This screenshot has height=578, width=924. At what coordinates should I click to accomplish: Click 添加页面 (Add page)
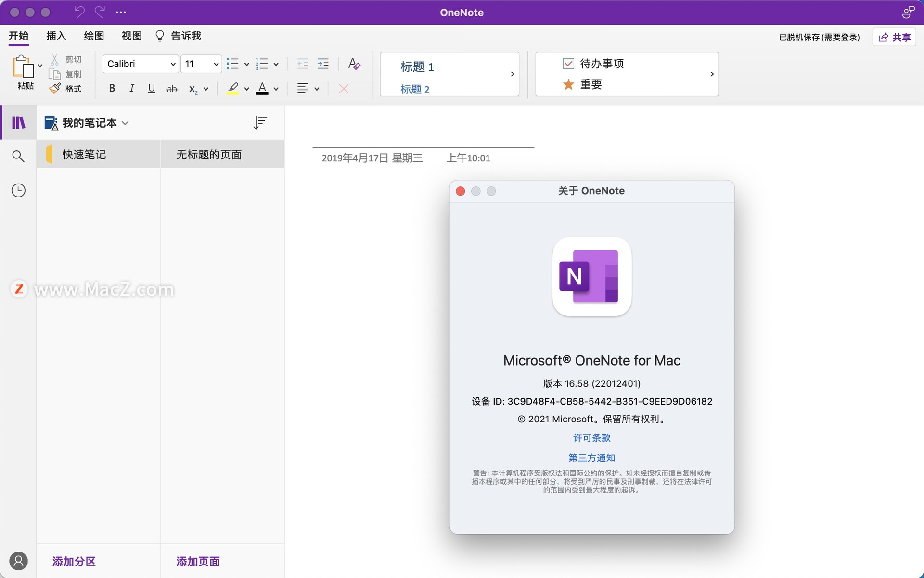(198, 561)
